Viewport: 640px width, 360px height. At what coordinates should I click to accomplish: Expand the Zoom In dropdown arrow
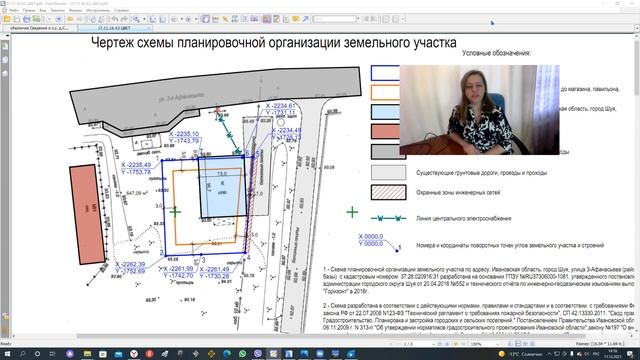(196, 19)
